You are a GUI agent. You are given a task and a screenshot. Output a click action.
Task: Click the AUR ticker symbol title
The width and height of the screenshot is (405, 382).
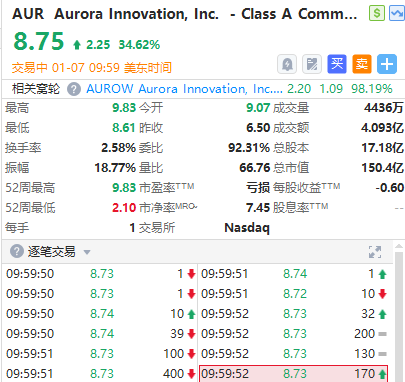pyautogui.click(x=28, y=14)
